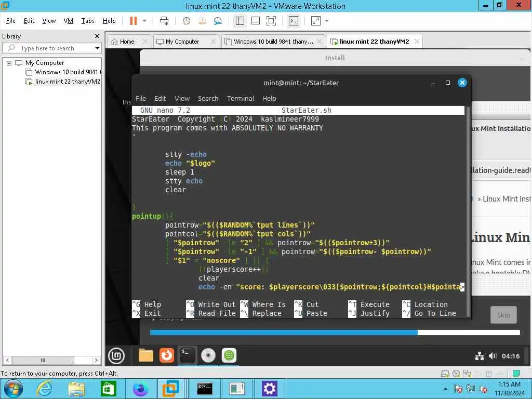The width and height of the screenshot is (532, 399).
Task: Click the terminal vertical scrollbar
Action: (x=468, y=211)
